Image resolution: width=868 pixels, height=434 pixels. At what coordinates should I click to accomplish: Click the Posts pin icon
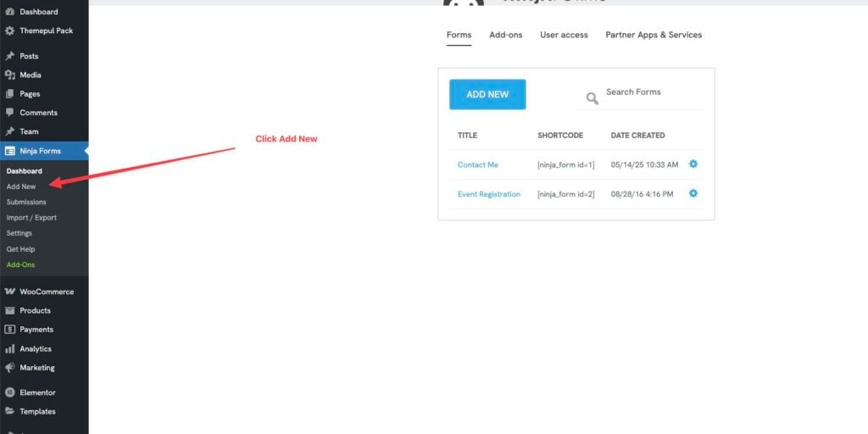pyautogui.click(x=9, y=56)
